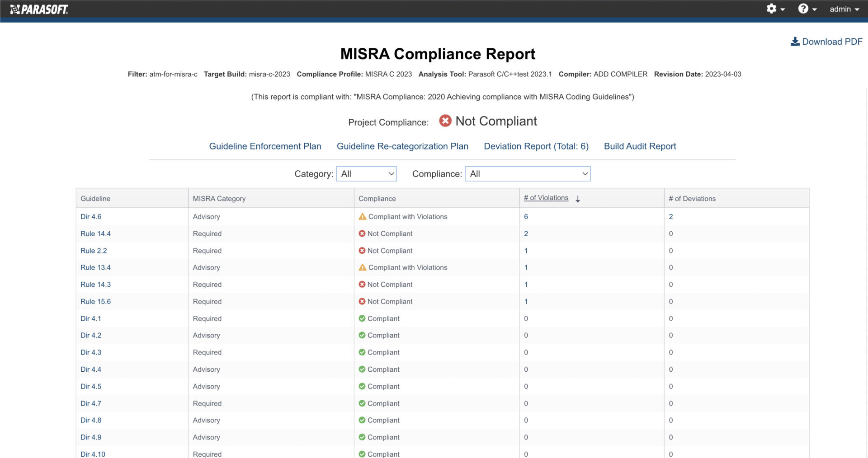Open guideline Rule 2.2
This screenshot has height=458, width=868.
point(94,251)
